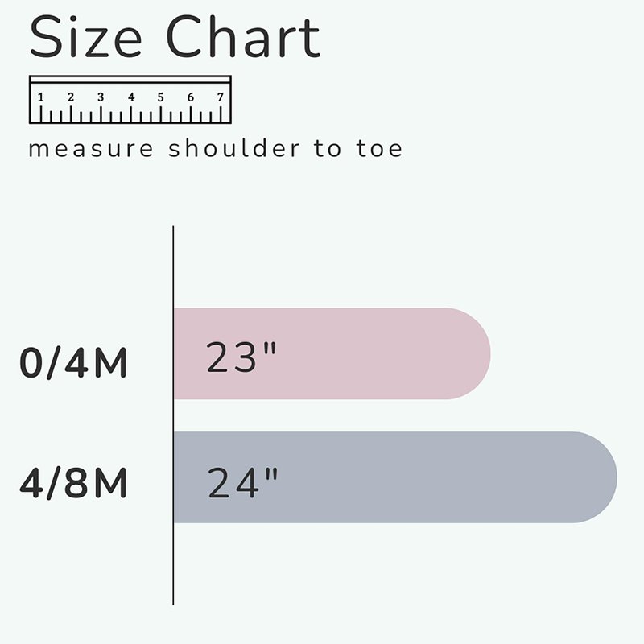Click the word "shoulder" in the subtitle

pos(234,150)
